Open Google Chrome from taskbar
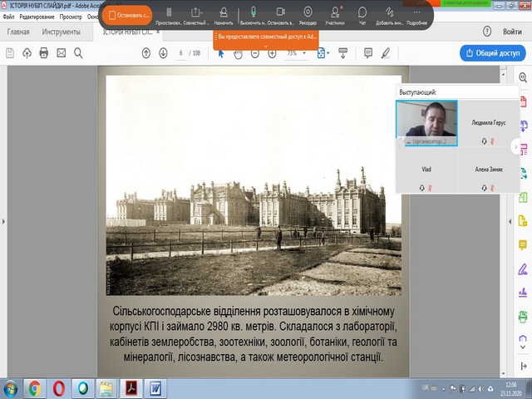Screen dimensions: 532x399 tap(35, 389)
